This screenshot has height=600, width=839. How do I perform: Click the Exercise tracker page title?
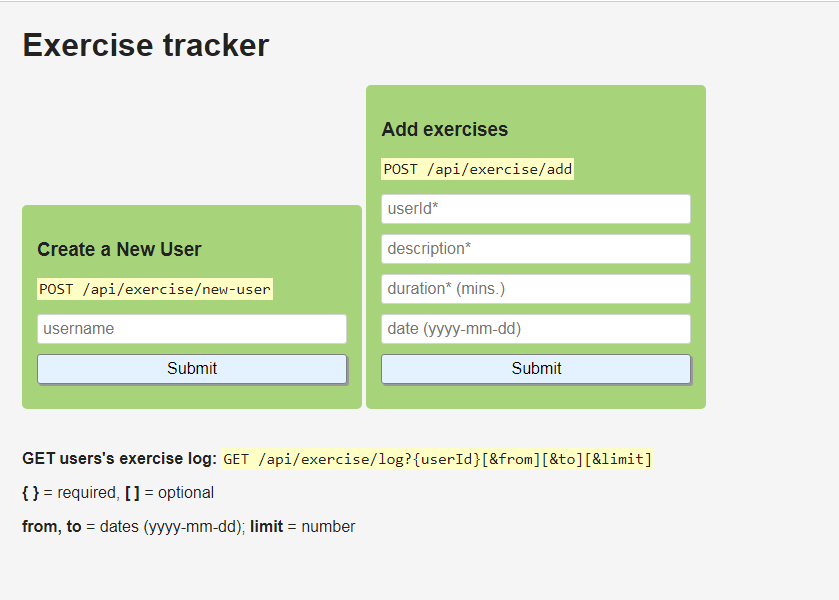click(x=145, y=44)
